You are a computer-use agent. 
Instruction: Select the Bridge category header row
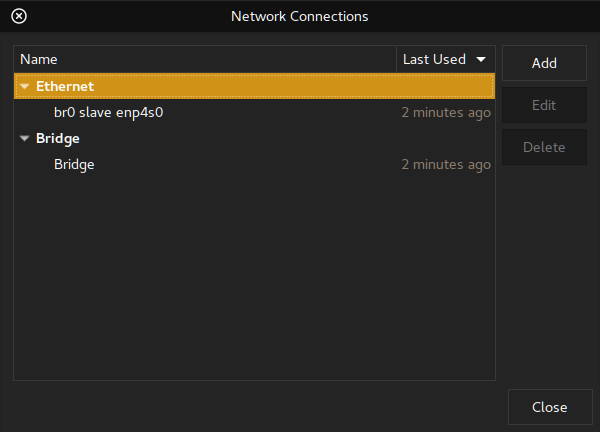pyautogui.click(x=254, y=138)
